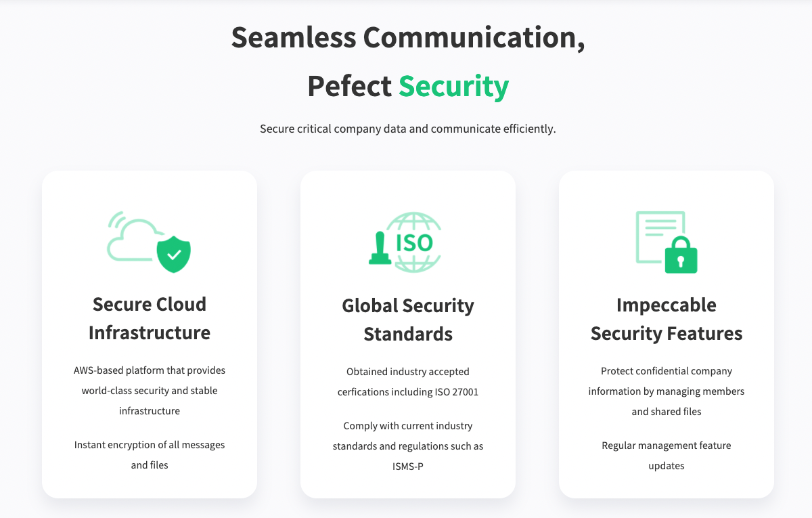Click the ISO 27001 certifications text

pyautogui.click(x=408, y=382)
